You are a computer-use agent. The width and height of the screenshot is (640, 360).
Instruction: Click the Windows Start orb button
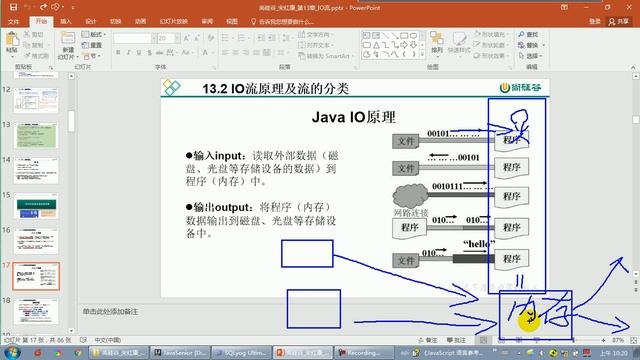pos(12,352)
